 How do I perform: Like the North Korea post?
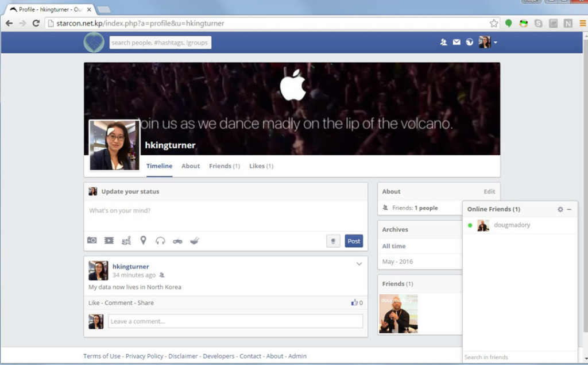[94, 303]
